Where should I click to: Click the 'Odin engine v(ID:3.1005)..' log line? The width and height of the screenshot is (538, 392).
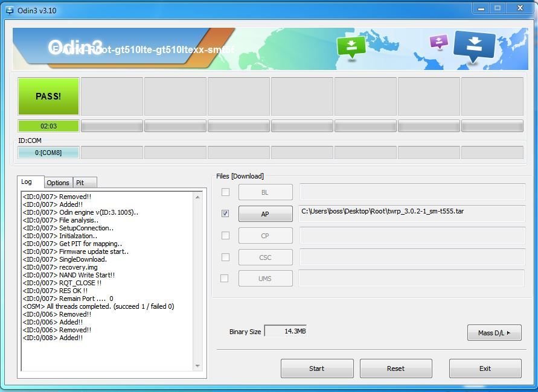pyautogui.click(x=81, y=212)
